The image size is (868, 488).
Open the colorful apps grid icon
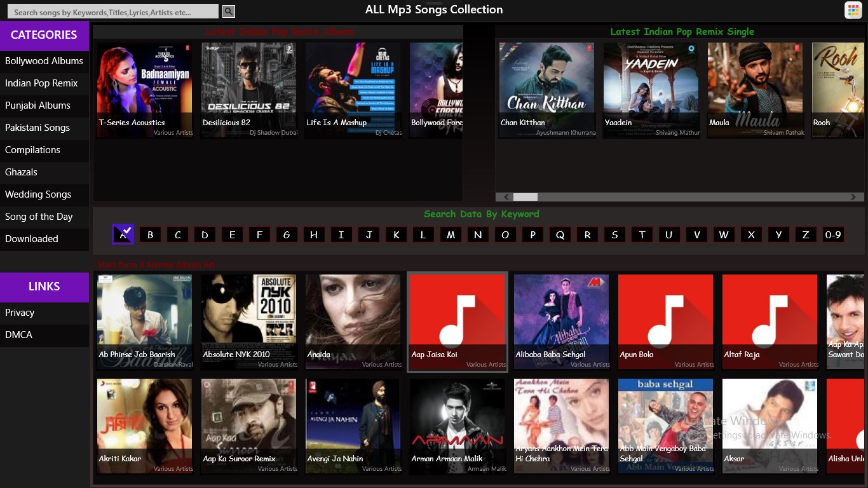[853, 10]
